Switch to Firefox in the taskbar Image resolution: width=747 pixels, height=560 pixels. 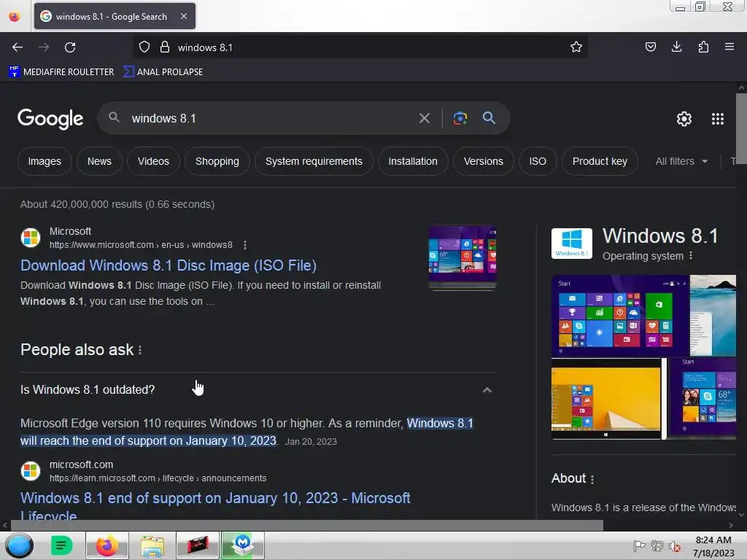point(107,545)
